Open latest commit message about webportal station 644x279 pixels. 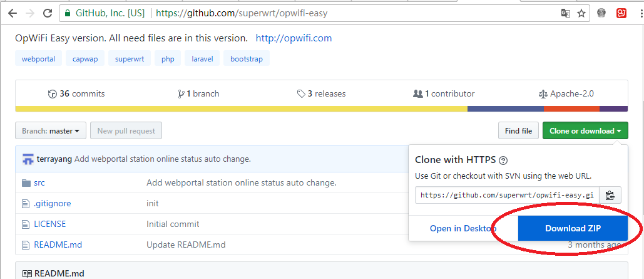click(163, 159)
